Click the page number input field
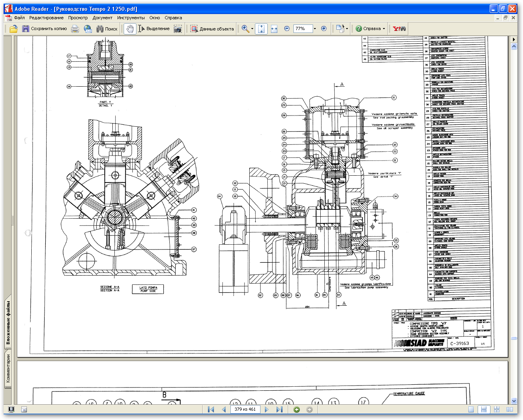The image size is (523, 420). [x=245, y=409]
